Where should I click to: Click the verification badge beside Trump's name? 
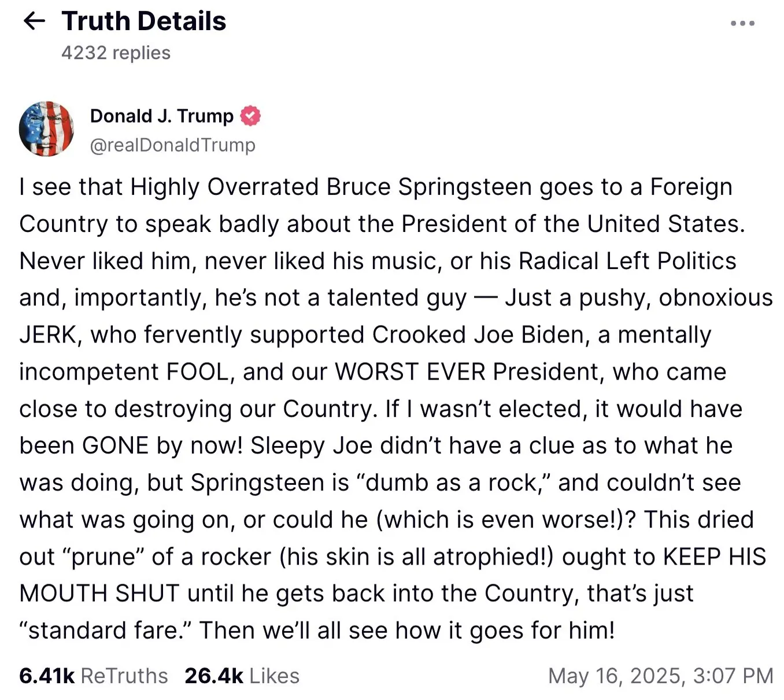(250, 116)
